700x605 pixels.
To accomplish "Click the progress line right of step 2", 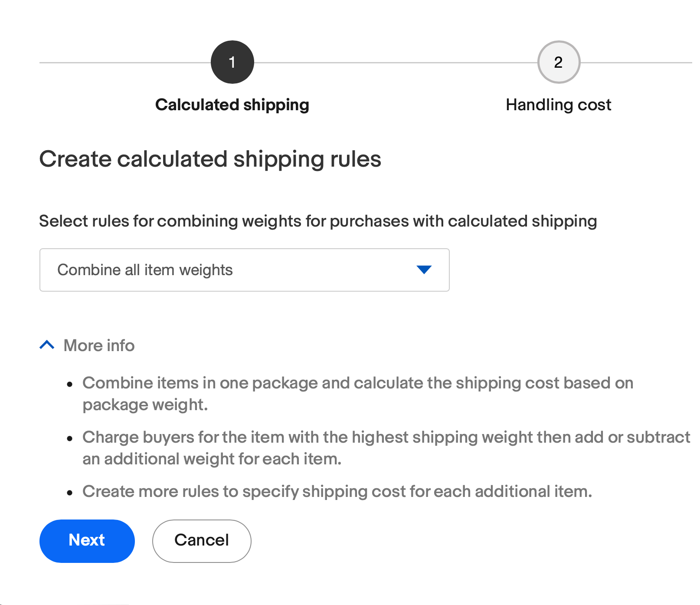I will [635, 62].
